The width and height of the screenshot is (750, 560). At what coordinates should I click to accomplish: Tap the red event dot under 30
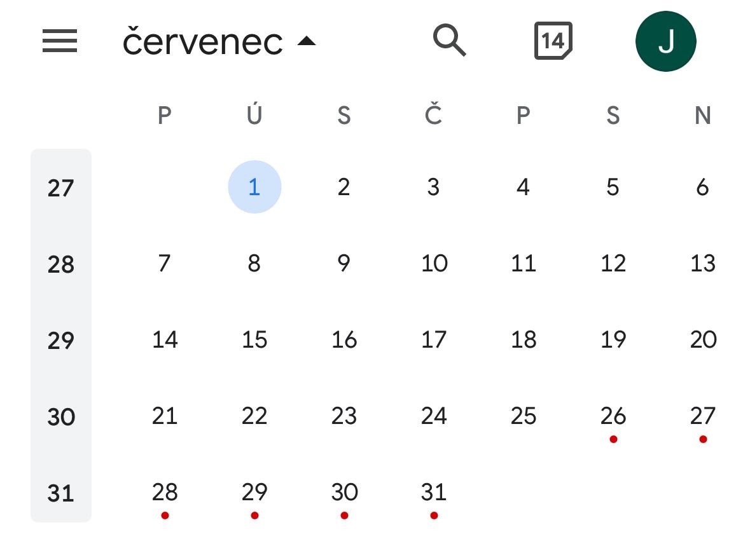pos(344,516)
